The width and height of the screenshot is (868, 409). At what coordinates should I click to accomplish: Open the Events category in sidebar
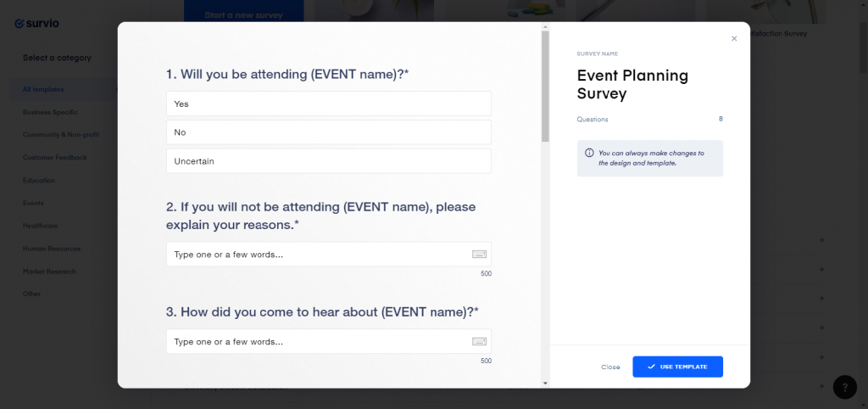tap(34, 203)
